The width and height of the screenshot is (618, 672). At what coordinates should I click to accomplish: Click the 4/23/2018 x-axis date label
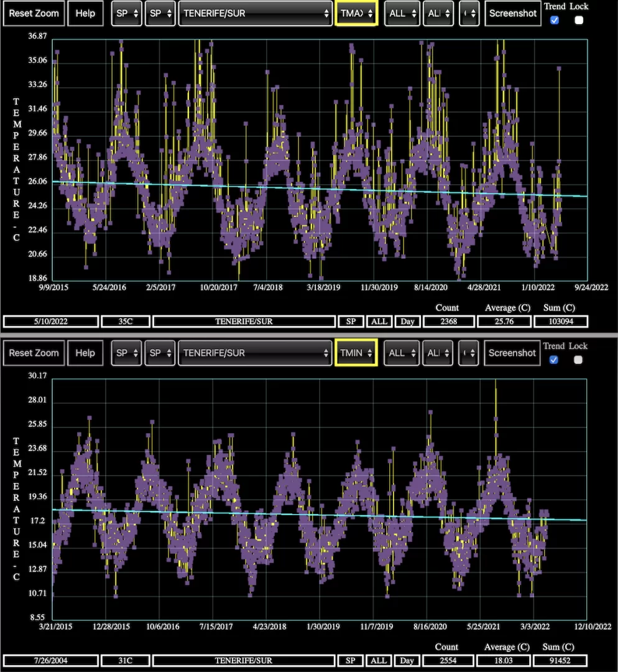(269, 627)
